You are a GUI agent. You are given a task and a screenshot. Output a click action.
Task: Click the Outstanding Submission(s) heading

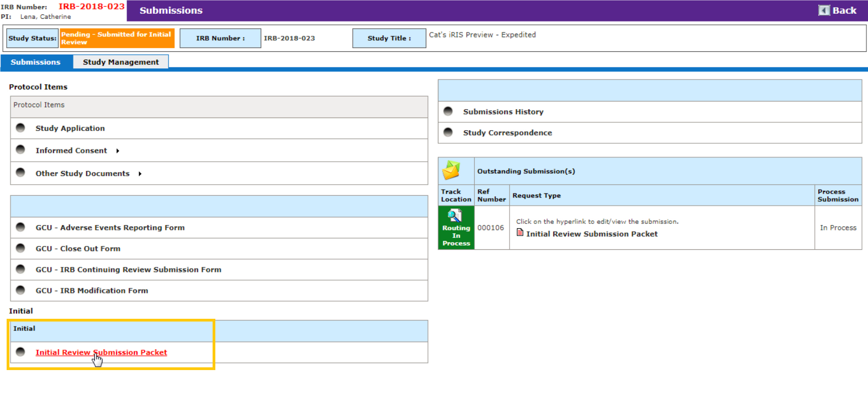pos(526,171)
